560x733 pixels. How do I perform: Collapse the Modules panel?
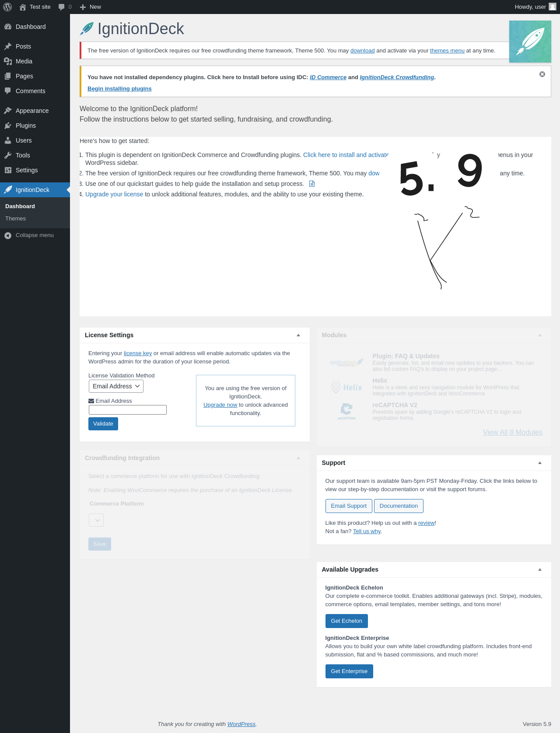(x=540, y=335)
